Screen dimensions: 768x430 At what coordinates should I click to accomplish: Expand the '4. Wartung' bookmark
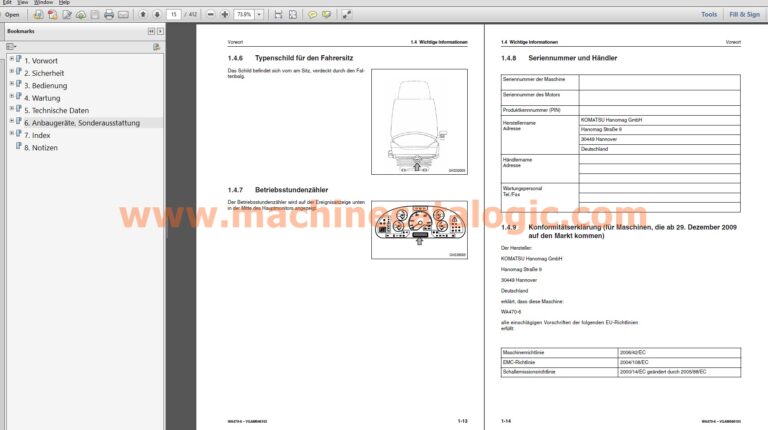11,96
